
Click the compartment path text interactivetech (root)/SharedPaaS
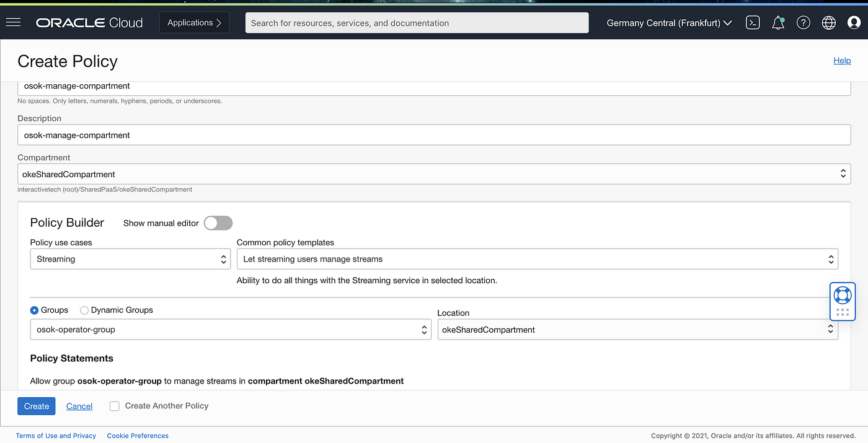pos(105,189)
